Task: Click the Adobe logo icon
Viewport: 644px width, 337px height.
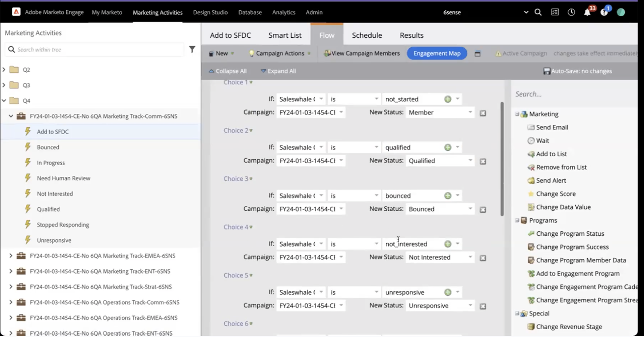Action: point(16,12)
